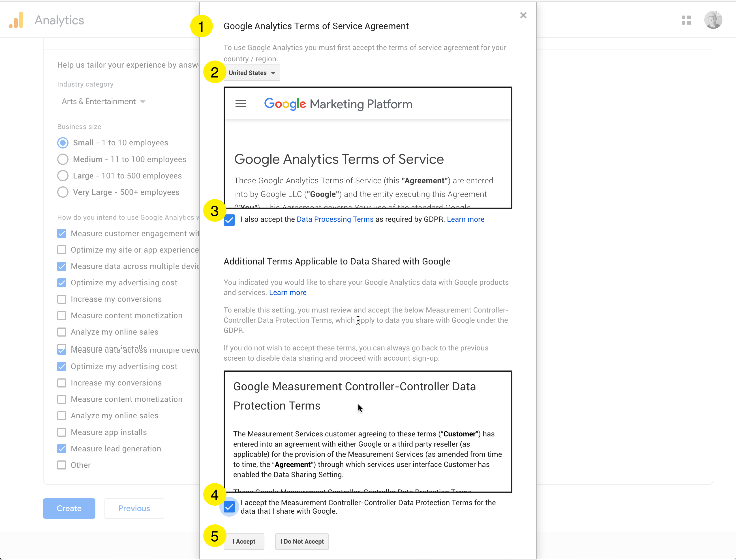Image resolution: width=736 pixels, height=560 pixels.
Task: Click the 'Industry category' label
Action: (x=85, y=84)
